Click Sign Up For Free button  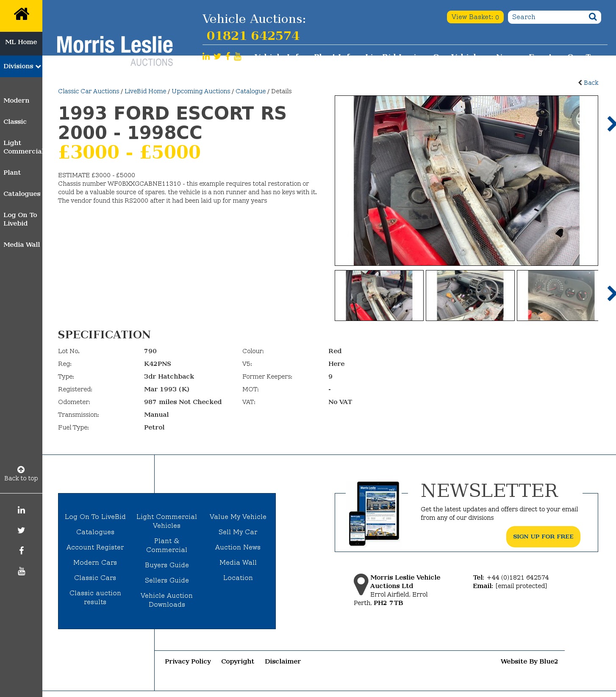coord(543,537)
